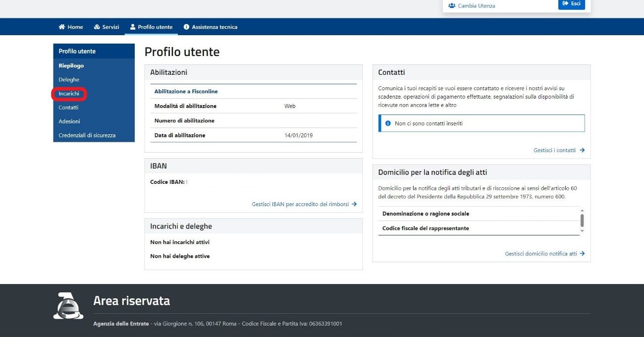The height and width of the screenshot is (337, 644).
Task: Select Riepilogo in the sidebar
Action: [71, 66]
